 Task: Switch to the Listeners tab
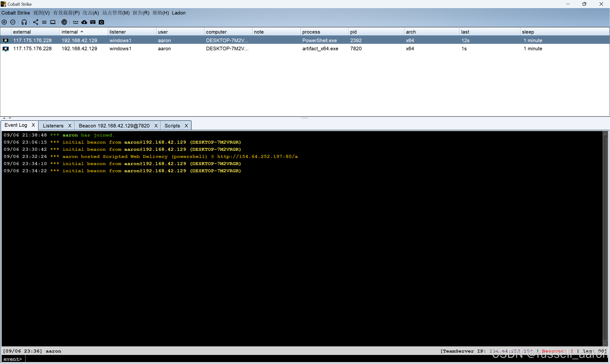[53, 126]
